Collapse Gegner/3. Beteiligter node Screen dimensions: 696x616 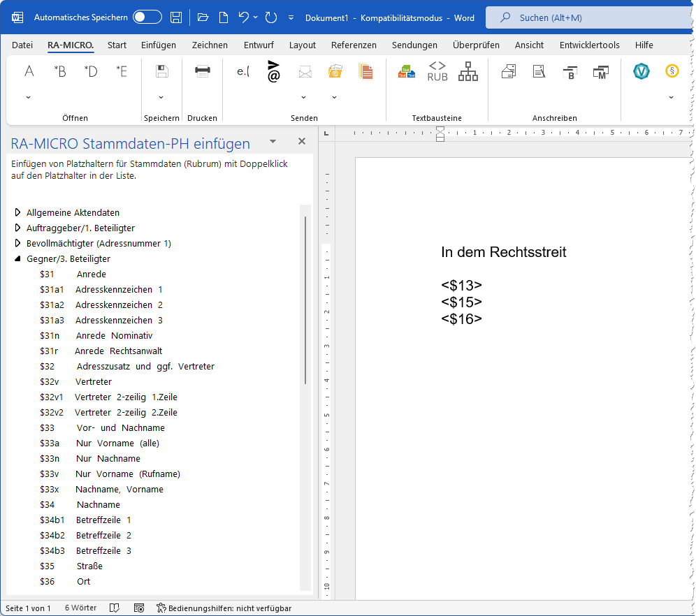click(17, 258)
